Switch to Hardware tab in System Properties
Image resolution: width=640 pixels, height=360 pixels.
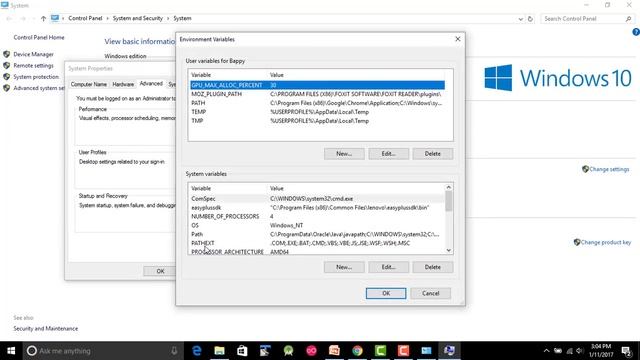click(x=123, y=84)
